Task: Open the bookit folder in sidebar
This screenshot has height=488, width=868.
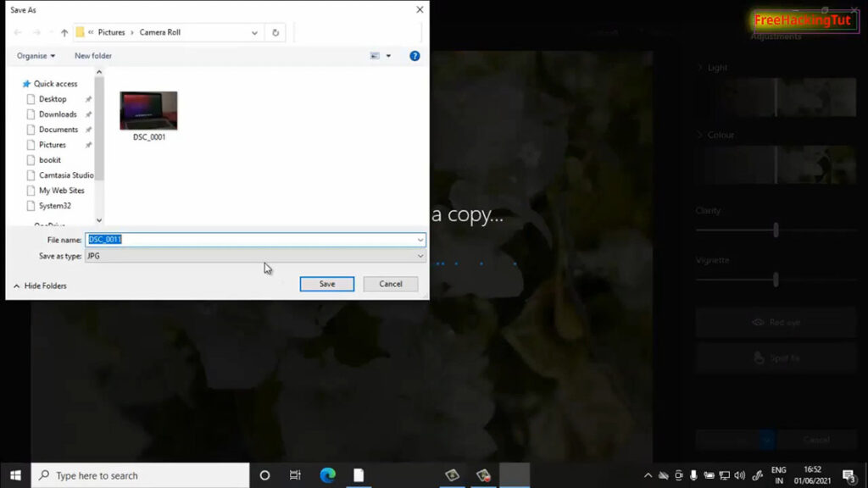Action: [x=50, y=160]
